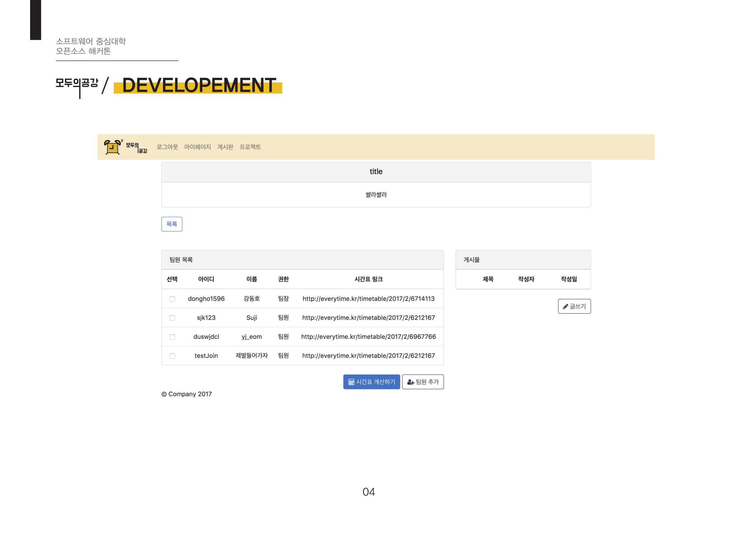The height and width of the screenshot is (535, 756).
Task: Click the 팀원 목록 panel heading
Action: coord(181,260)
